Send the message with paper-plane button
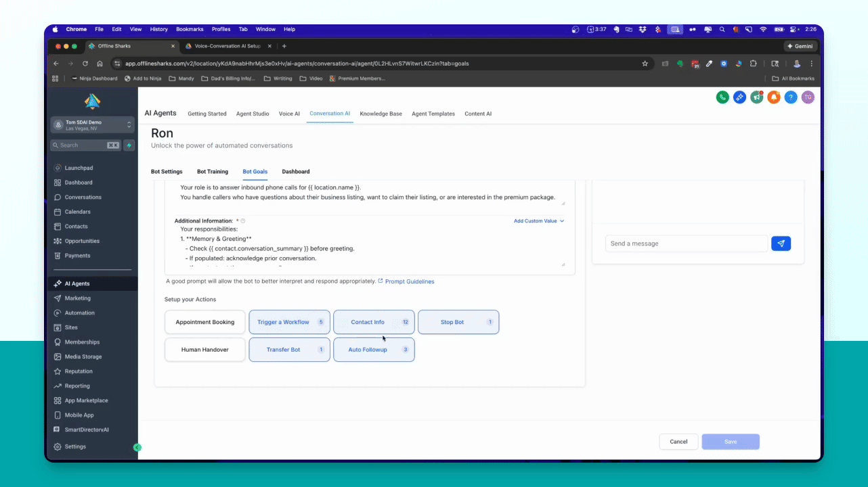 (781, 243)
